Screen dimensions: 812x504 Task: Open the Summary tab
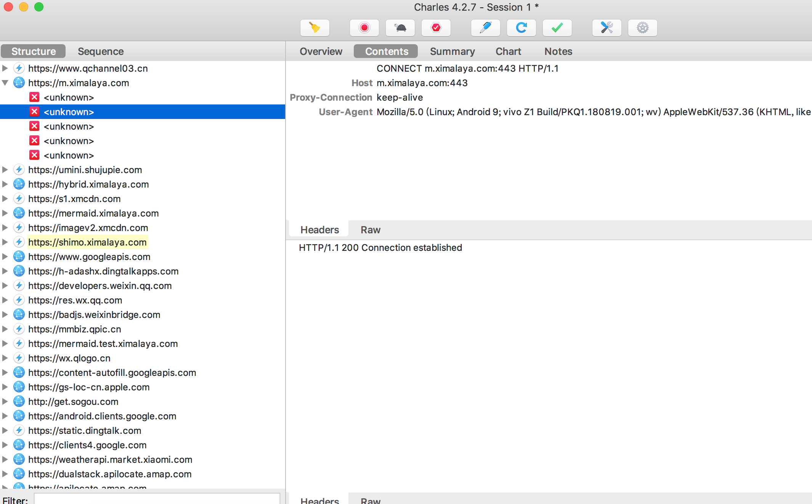click(x=452, y=51)
